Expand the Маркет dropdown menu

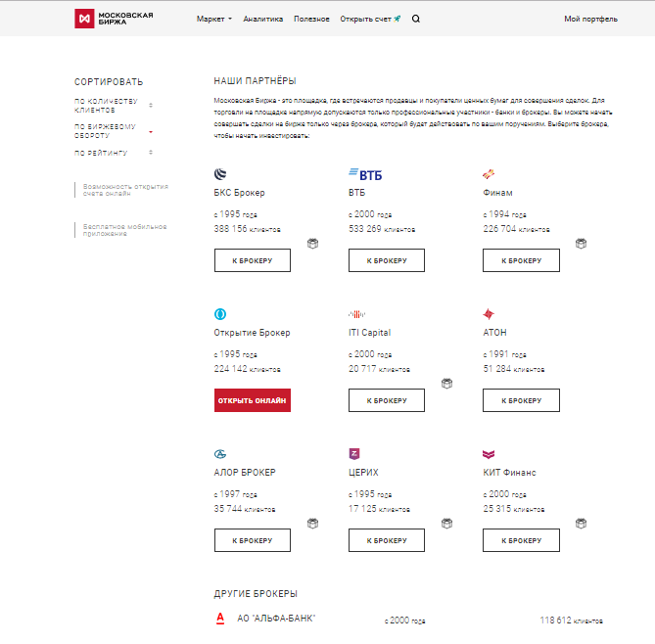214,19
